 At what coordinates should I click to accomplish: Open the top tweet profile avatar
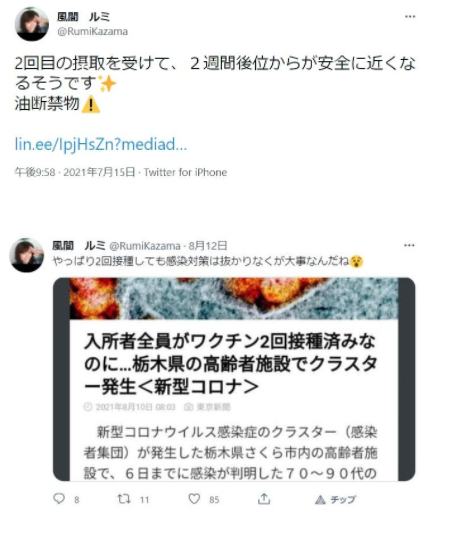pos(32,24)
